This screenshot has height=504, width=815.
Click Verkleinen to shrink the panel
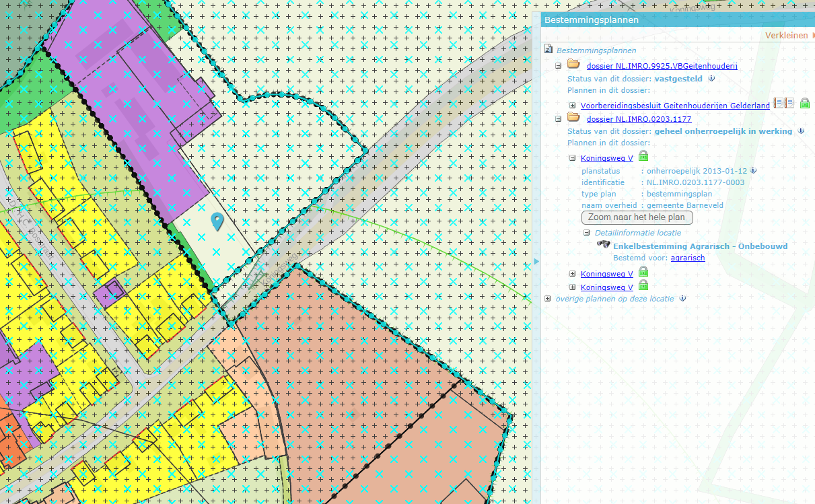coord(786,35)
